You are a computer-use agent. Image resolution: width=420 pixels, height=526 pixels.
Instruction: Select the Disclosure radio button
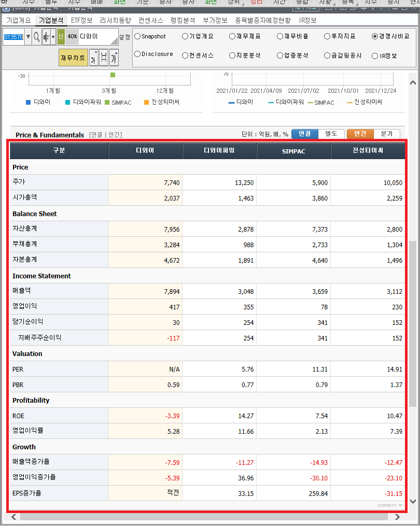coord(137,54)
